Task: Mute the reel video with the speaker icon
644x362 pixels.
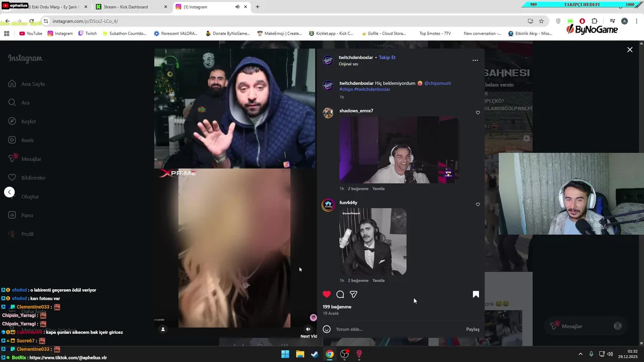Action: [x=308, y=329]
